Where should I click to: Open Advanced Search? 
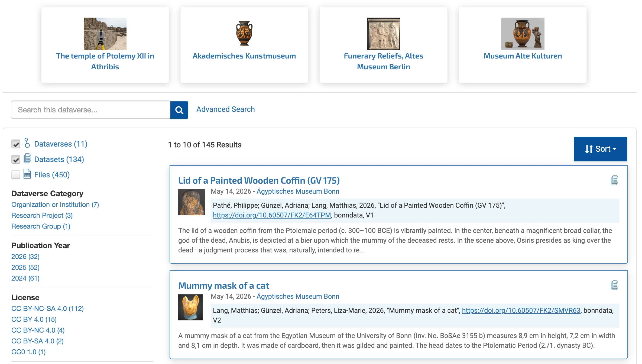tap(226, 109)
